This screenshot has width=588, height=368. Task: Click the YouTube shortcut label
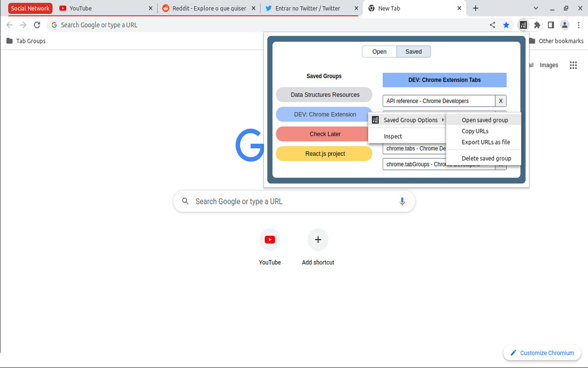point(270,262)
